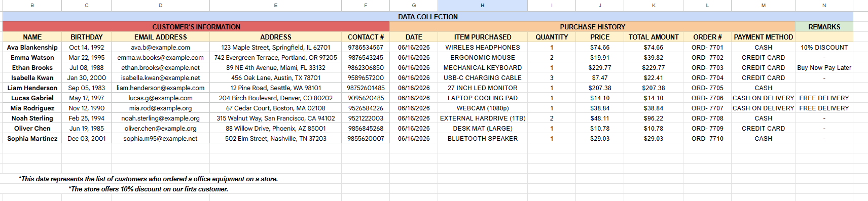Select price cell $7.47

point(600,77)
